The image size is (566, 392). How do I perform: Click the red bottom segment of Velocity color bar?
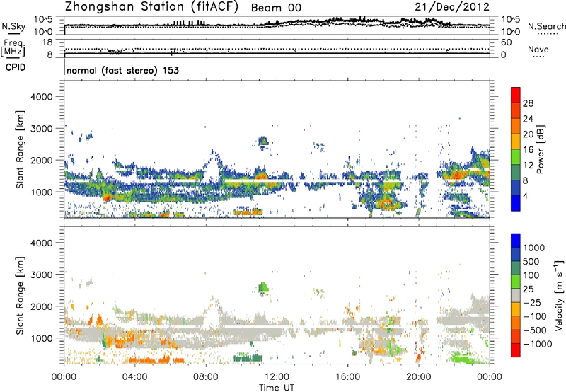pyautogui.click(x=516, y=350)
